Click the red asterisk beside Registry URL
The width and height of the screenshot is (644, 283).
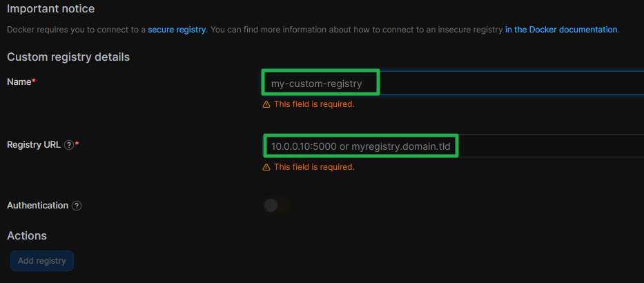click(x=77, y=144)
